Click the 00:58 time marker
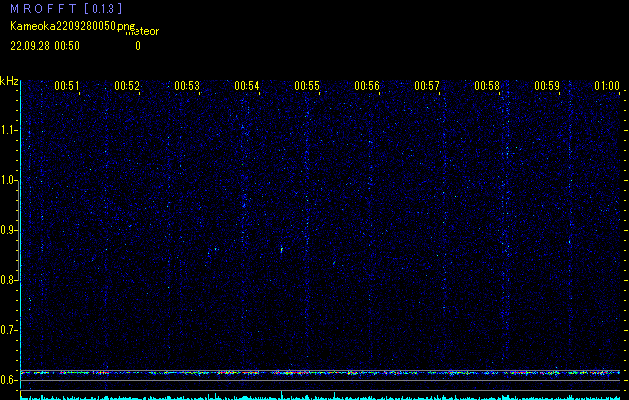This screenshot has width=629, height=400. (x=487, y=86)
